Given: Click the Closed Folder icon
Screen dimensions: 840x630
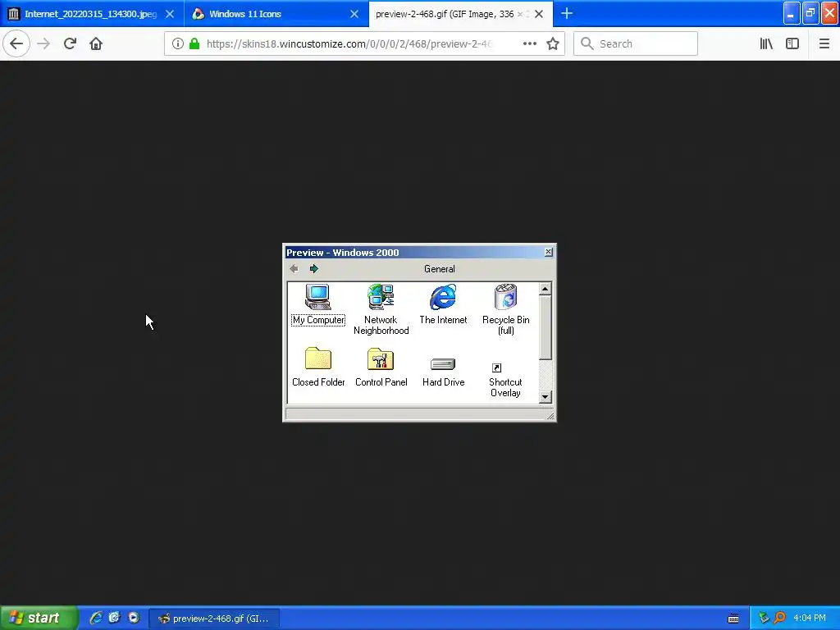Looking at the screenshot, I should pyautogui.click(x=318, y=358).
